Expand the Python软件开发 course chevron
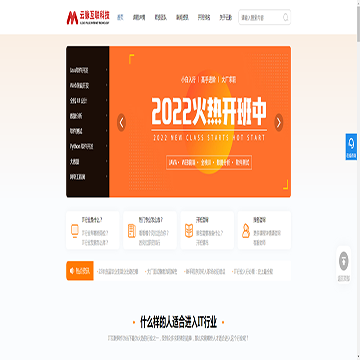 pos(106,146)
